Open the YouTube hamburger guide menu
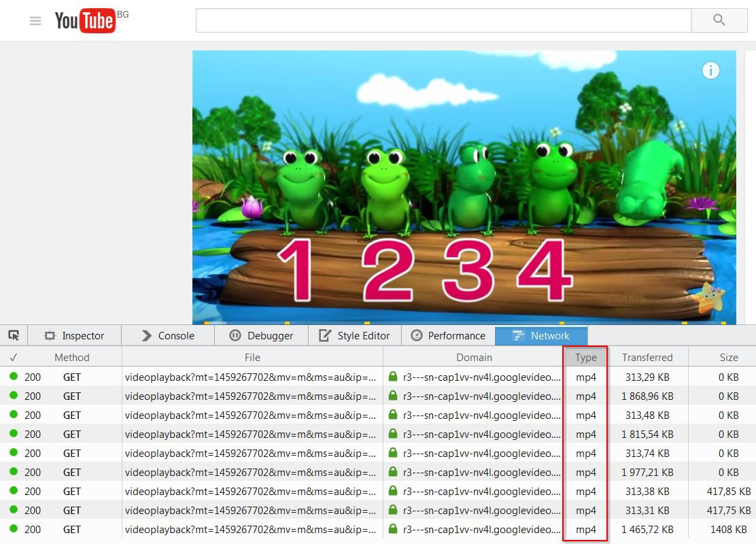Screen dimensions: 756x544 point(35,21)
